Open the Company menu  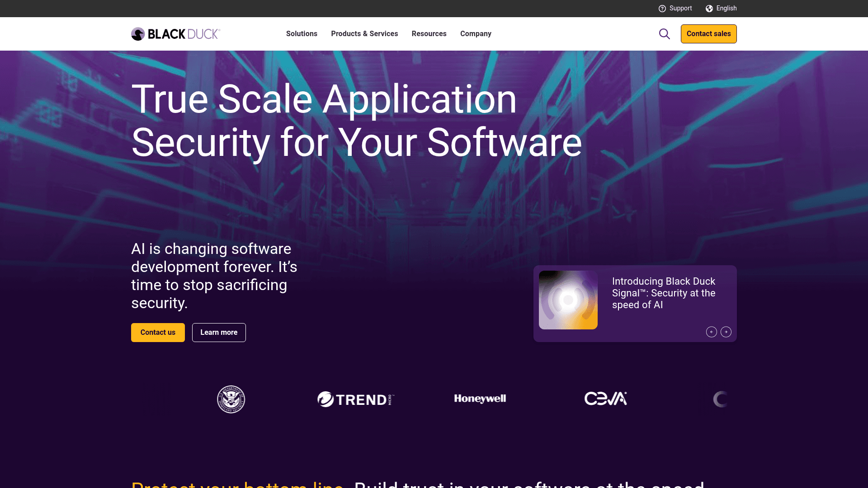[476, 33]
